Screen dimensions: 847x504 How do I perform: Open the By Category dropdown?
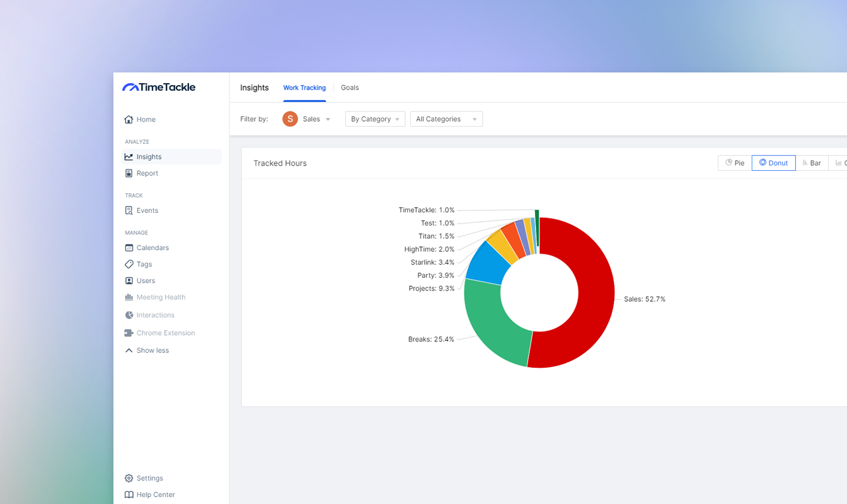pos(375,119)
